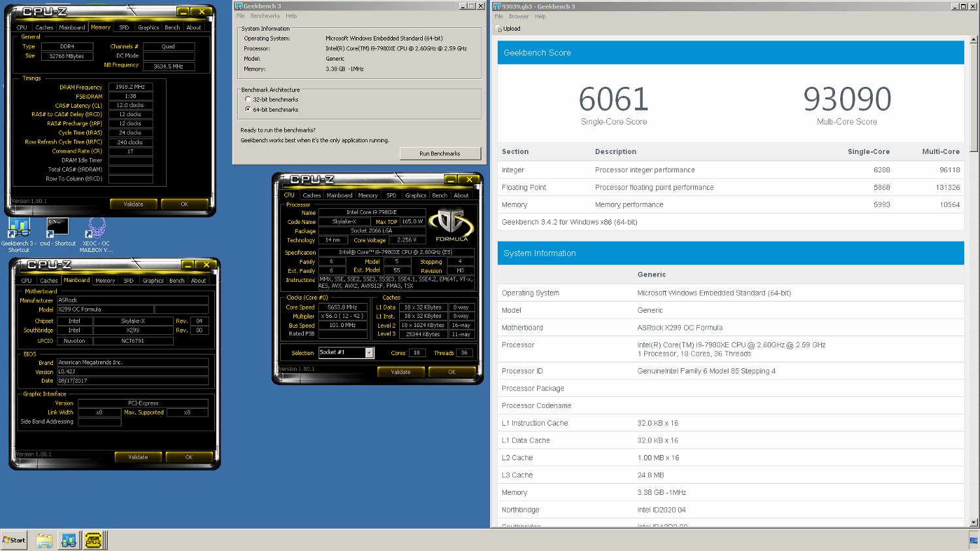Switch to Caches tab in memory CPU-Z
The image size is (980, 551).
tap(44, 27)
